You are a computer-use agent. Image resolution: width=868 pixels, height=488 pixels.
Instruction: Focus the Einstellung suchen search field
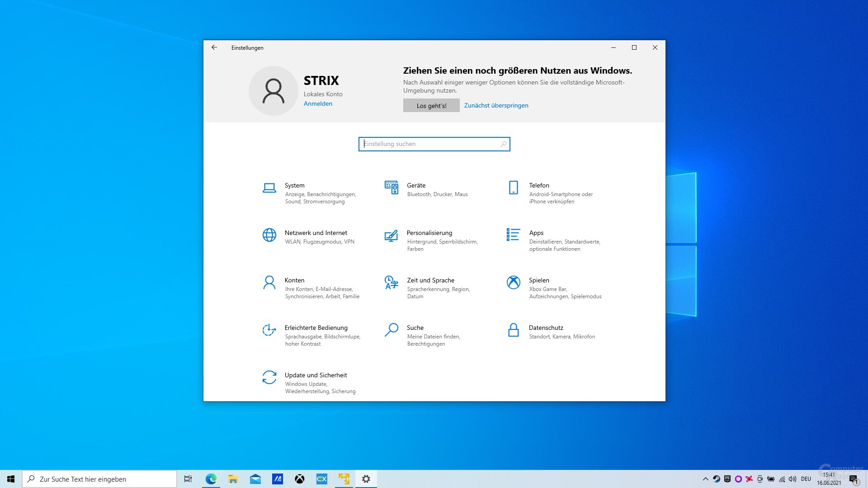[x=434, y=144]
